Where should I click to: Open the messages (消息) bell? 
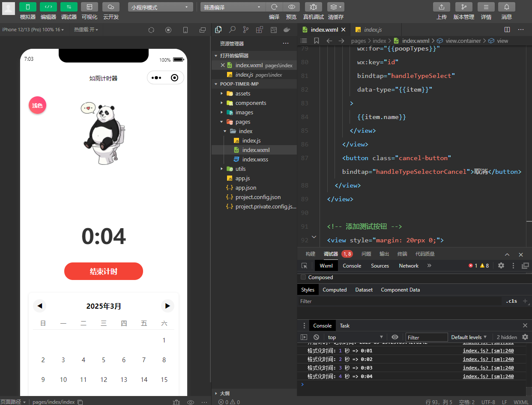pos(507,7)
